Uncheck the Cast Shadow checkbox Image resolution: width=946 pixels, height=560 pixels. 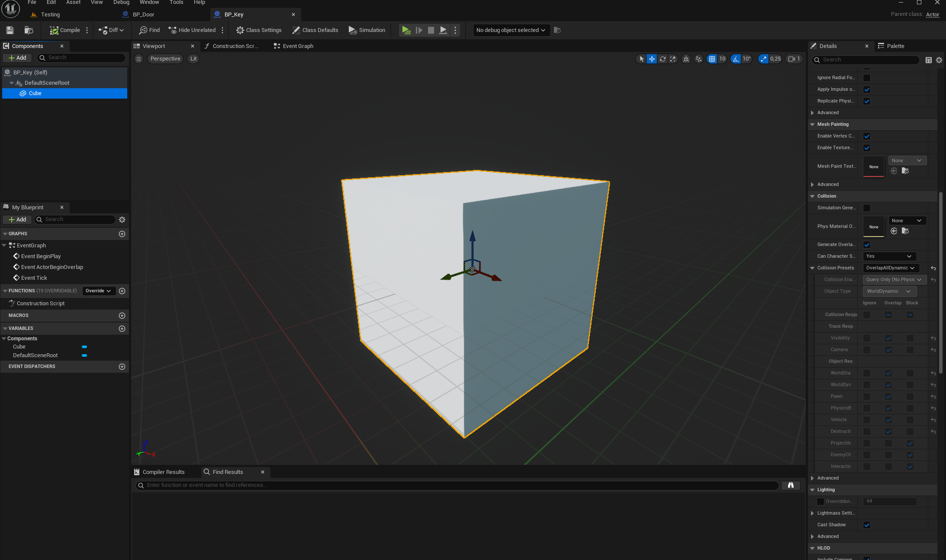866,525
